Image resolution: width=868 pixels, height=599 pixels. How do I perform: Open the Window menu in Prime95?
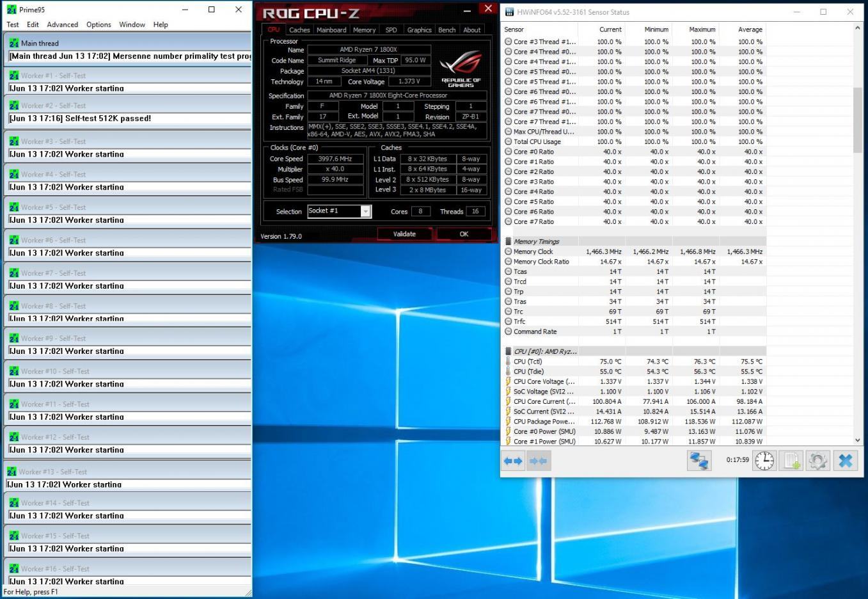[132, 24]
